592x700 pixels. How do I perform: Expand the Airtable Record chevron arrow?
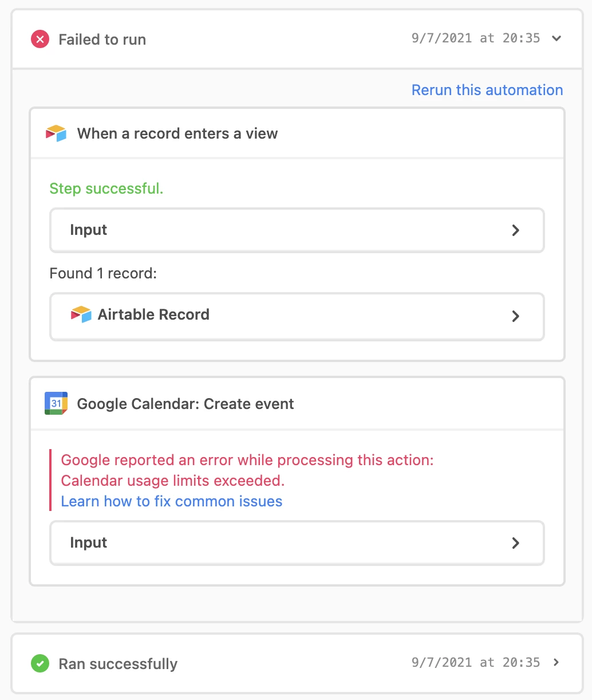tap(516, 316)
